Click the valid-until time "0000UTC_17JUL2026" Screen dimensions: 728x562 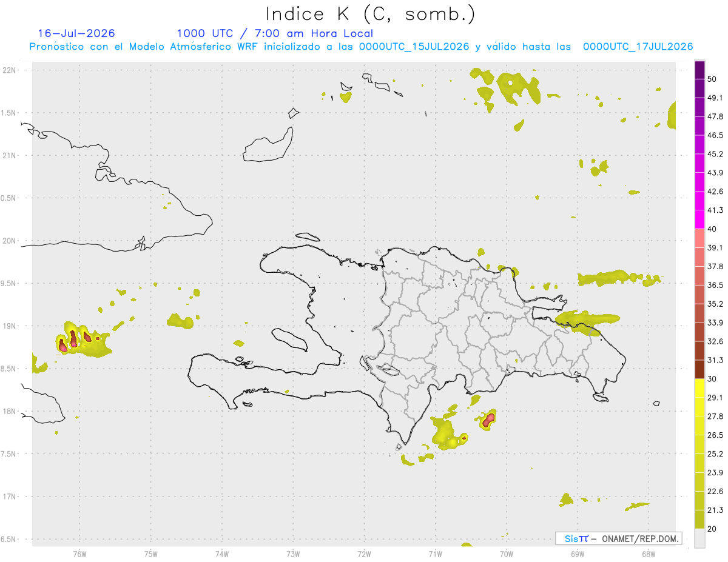[638, 47]
